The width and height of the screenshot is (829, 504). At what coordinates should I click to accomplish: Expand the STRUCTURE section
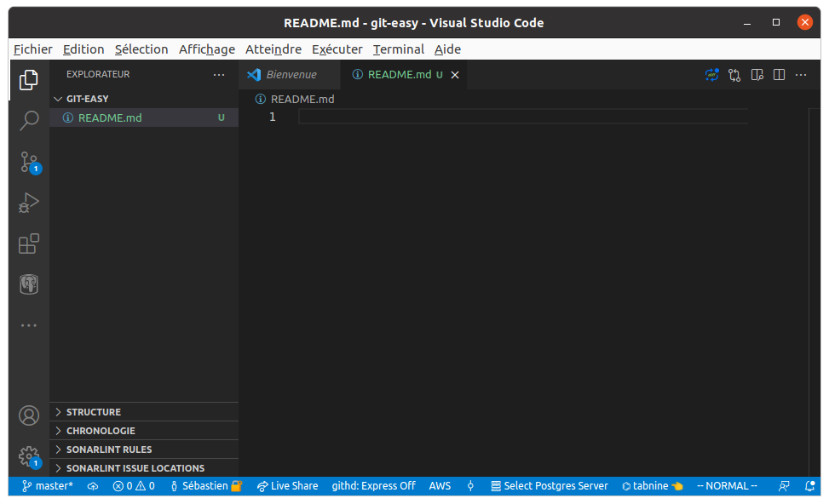tap(144, 412)
